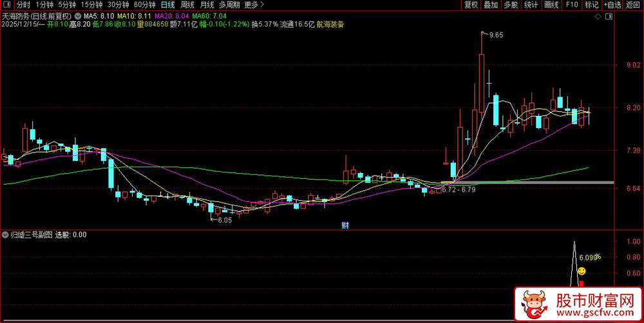Viewport: 644px width, 323px height.
Task: Open the 画线 drawing tools
Action: pos(551,5)
